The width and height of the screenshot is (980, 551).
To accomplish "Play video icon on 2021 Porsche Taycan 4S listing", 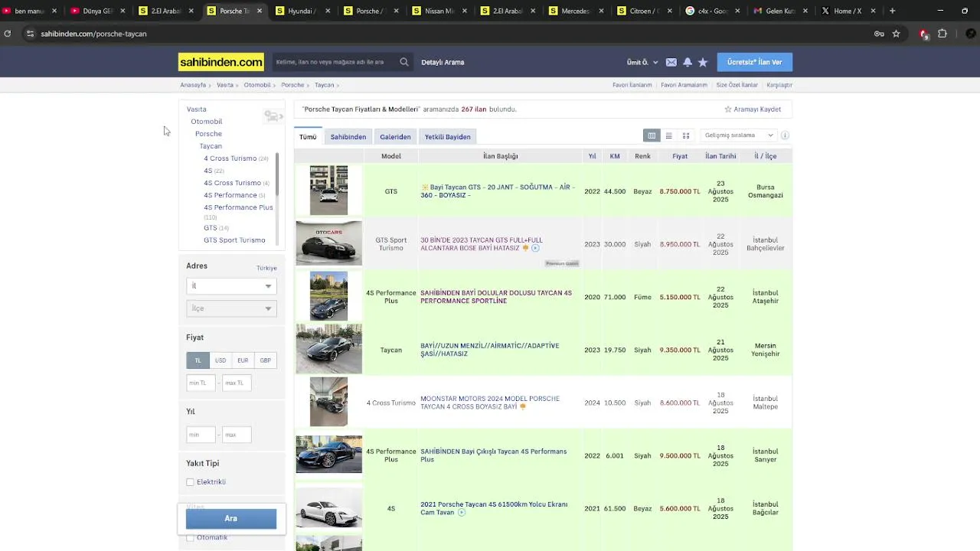I will coord(462,513).
